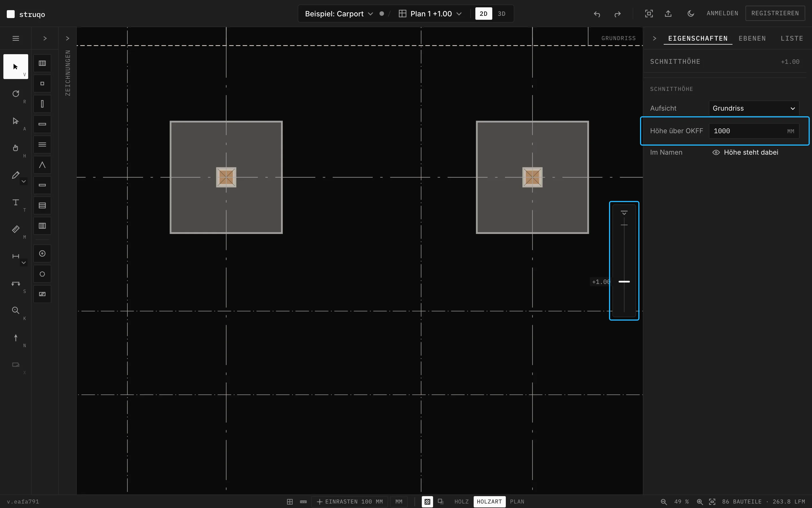Switch to 3D view
Screen dimensions: 812x508
[502, 14]
